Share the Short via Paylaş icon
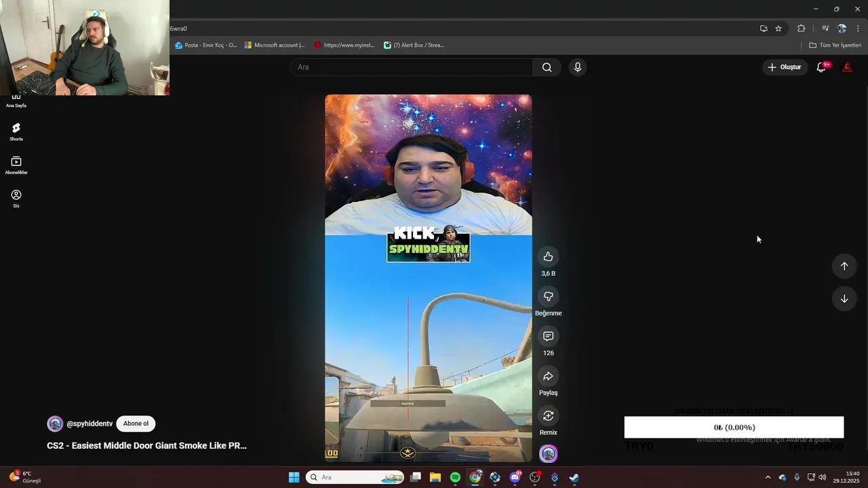The width and height of the screenshot is (868, 488). point(548,376)
